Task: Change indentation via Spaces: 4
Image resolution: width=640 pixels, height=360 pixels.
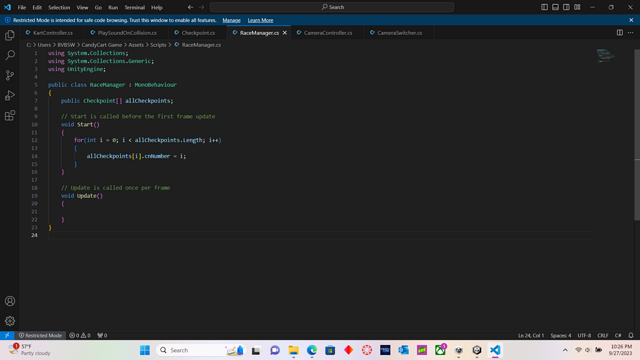Action: (561, 335)
